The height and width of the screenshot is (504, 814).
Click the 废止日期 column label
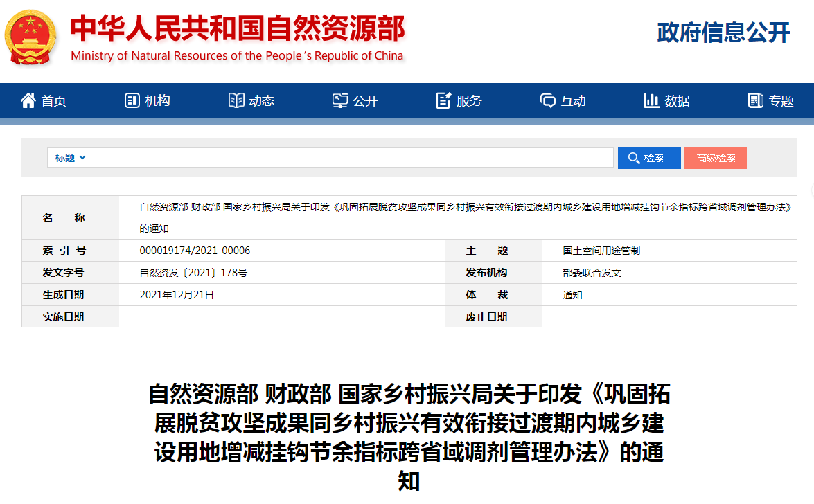(486, 316)
